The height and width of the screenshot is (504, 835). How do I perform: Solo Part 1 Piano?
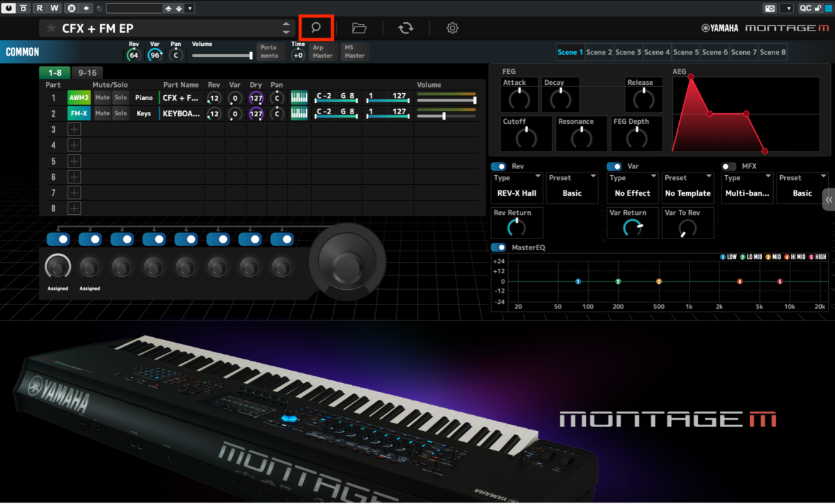pyautogui.click(x=120, y=98)
